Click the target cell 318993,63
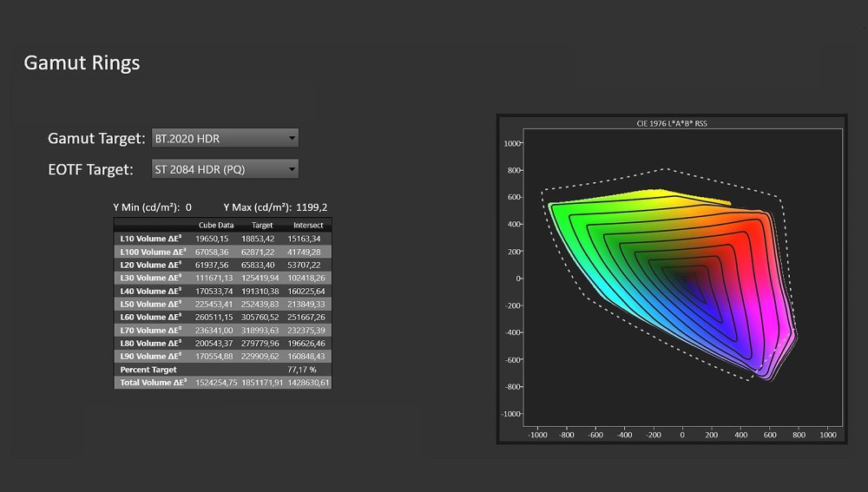This screenshot has width=868, height=492. (260, 331)
